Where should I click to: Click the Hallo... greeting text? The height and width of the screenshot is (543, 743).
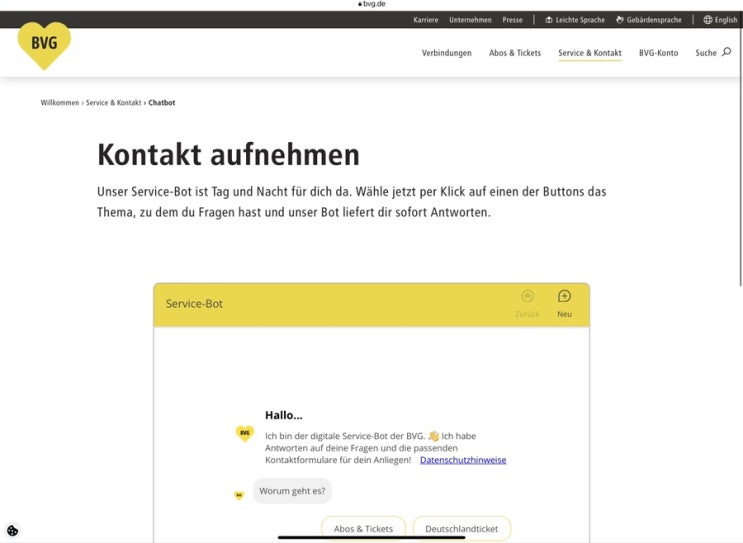[283, 415]
